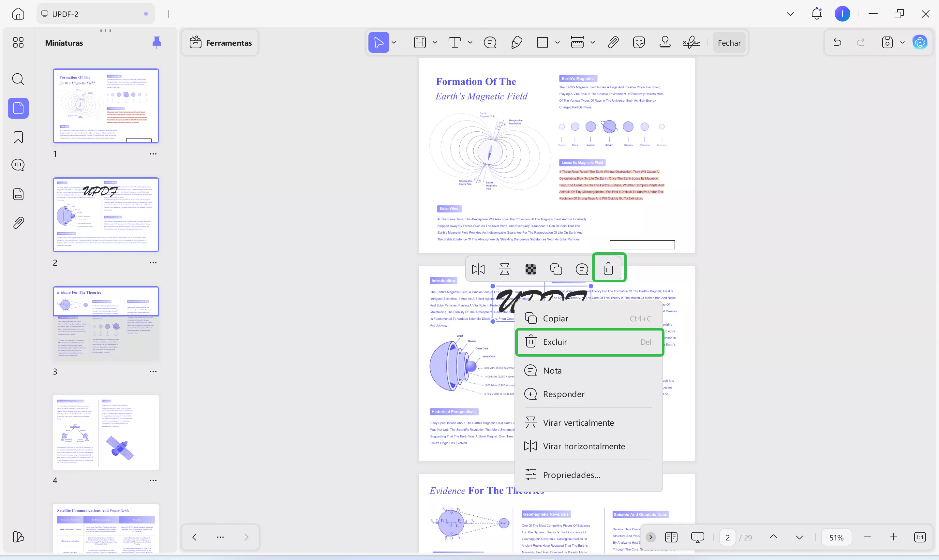The width and height of the screenshot is (939, 560).
Task: Open the zoom level 51% dropdown
Action: click(x=836, y=538)
